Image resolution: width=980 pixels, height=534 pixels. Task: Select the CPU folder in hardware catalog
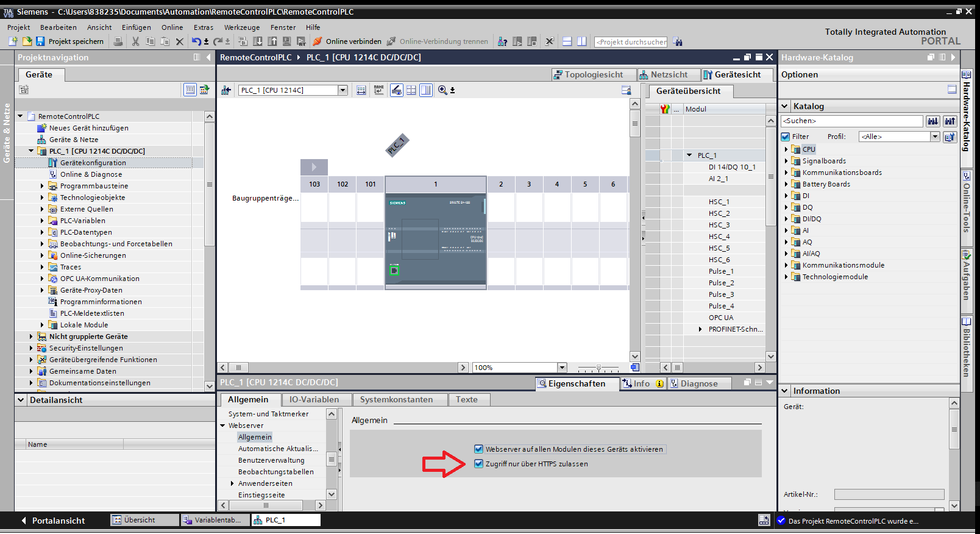(x=809, y=149)
